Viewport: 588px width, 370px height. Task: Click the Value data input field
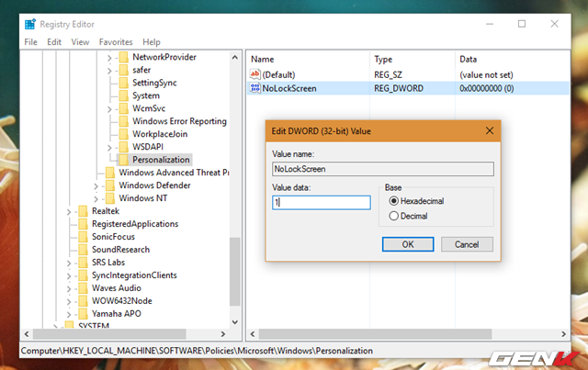(x=322, y=202)
